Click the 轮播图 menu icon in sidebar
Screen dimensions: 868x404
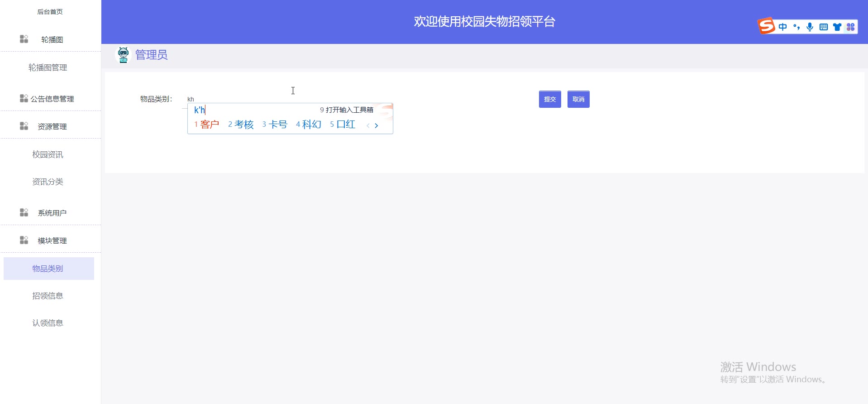(24, 39)
